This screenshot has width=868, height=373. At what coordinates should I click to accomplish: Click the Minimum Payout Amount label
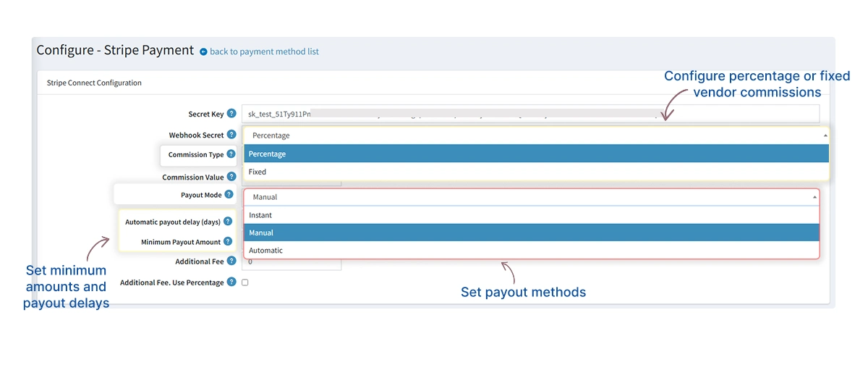(181, 242)
